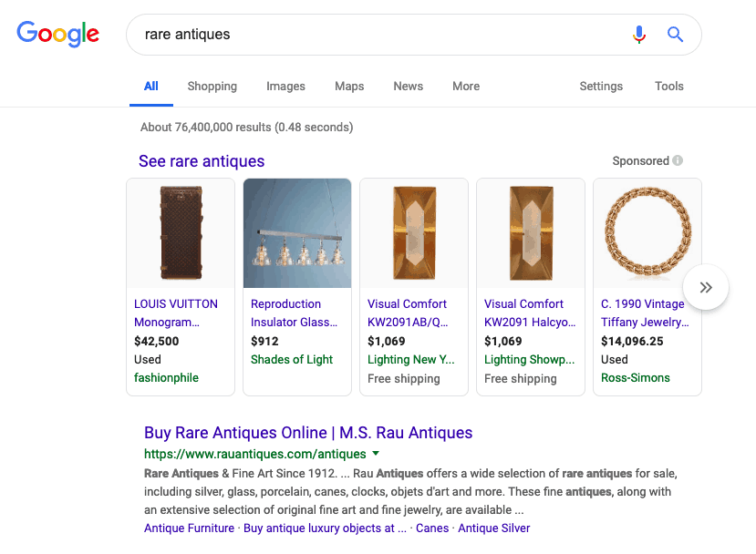Click the right chevron to see more products
This screenshot has width=756, height=554.
pyautogui.click(x=705, y=287)
